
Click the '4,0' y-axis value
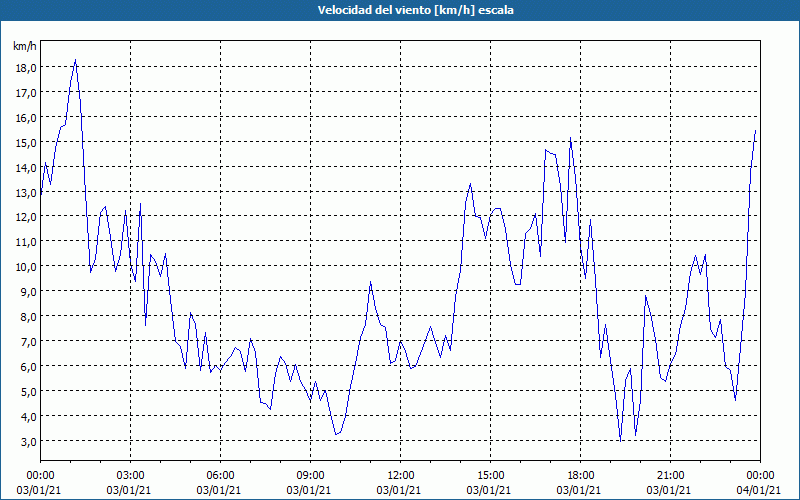click(x=28, y=417)
